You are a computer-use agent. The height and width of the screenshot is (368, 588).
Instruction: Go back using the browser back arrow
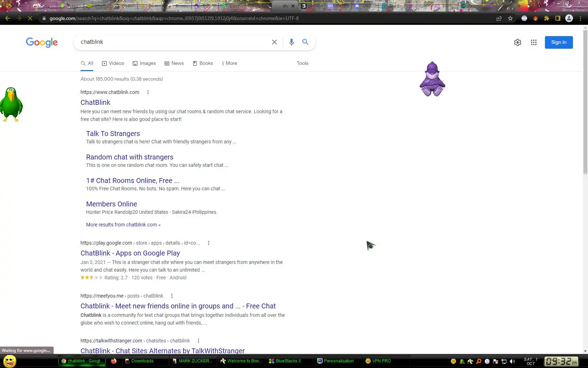[8, 18]
